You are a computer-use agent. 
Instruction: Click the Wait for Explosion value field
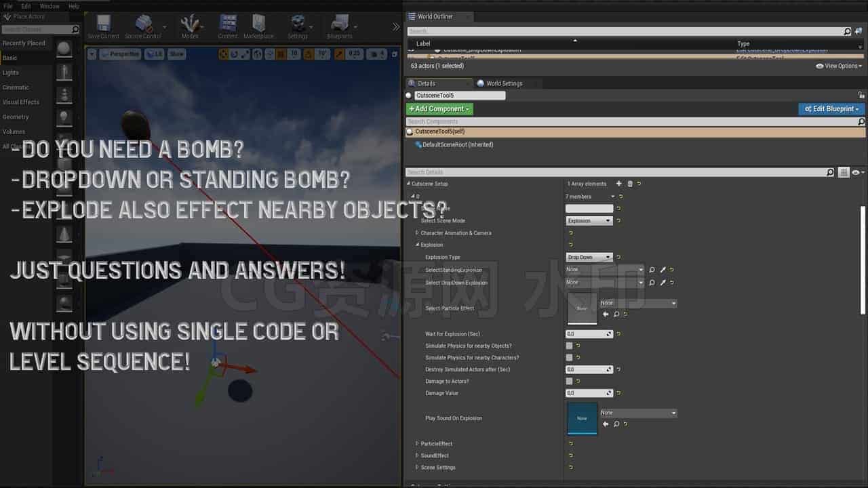pos(589,334)
